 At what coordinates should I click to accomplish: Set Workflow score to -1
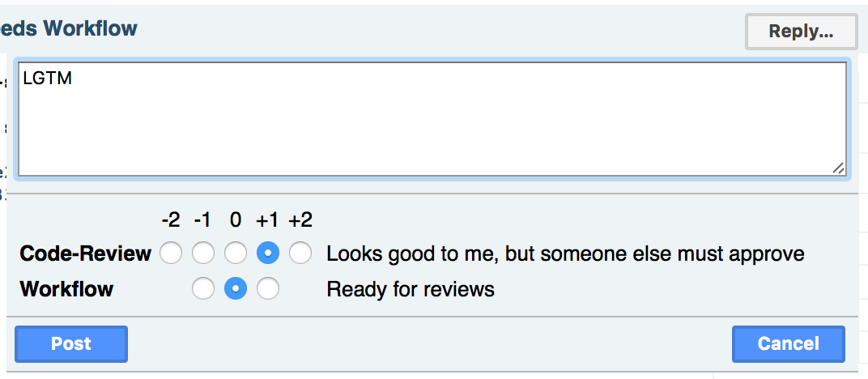[203, 289]
